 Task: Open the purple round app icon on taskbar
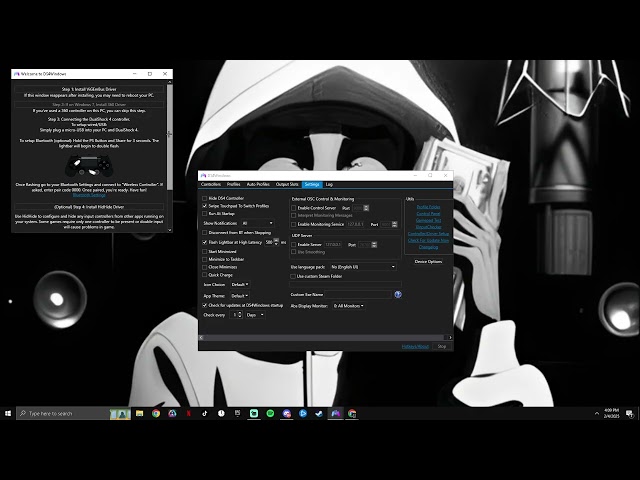[x=287, y=413]
